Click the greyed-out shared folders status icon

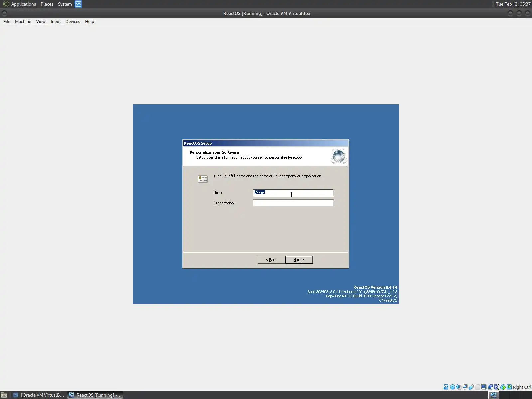click(477, 387)
